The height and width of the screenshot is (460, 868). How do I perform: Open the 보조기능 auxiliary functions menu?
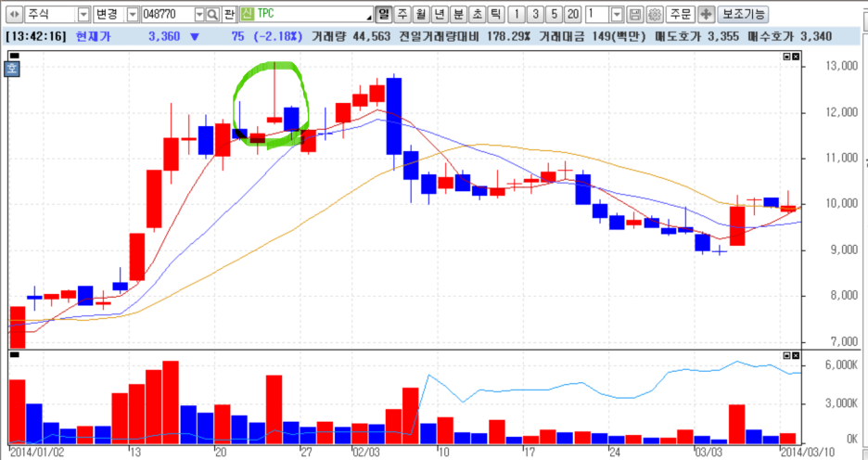743,15
